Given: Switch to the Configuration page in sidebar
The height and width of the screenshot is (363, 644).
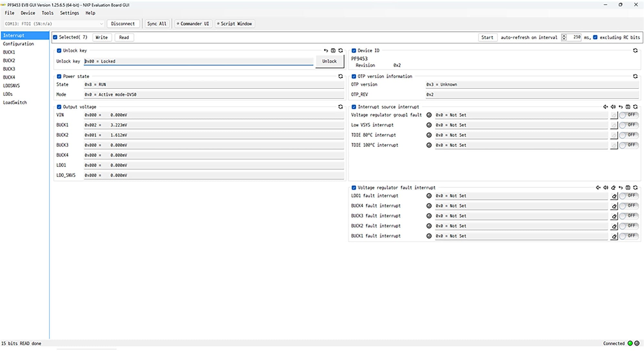Looking at the screenshot, I should click(x=18, y=44).
